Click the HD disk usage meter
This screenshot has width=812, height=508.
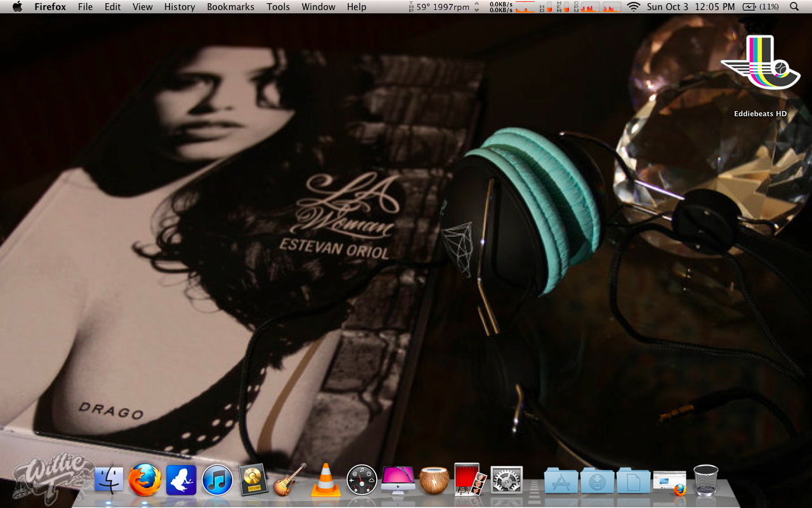point(543,7)
